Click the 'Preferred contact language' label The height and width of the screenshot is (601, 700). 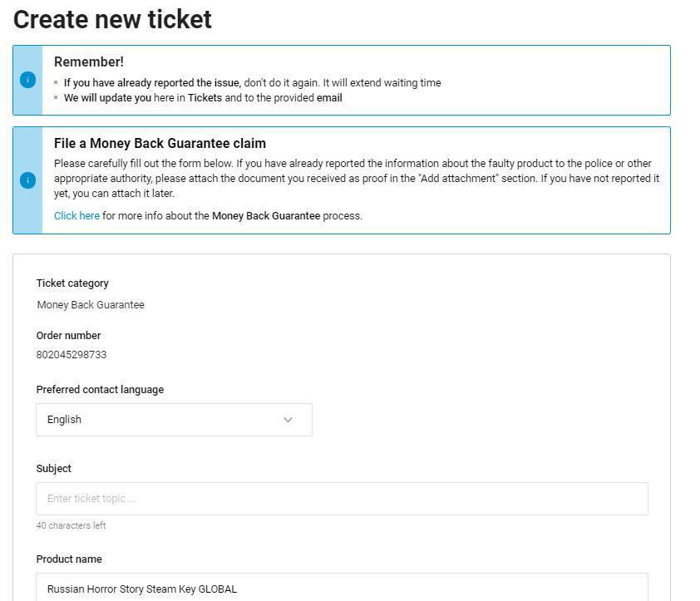tap(100, 390)
